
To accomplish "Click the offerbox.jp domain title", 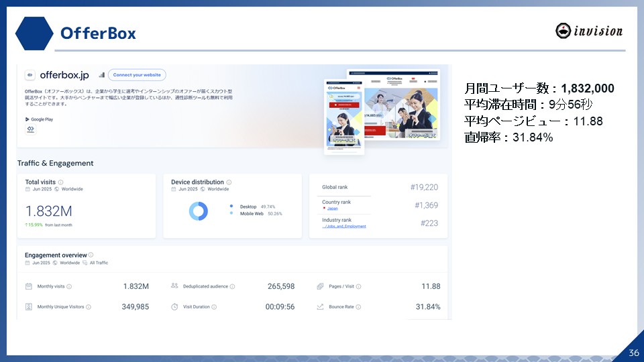I will pos(64,75).
